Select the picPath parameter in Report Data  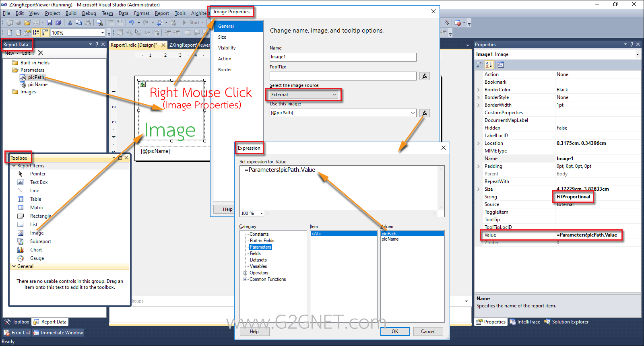point(36,77)
